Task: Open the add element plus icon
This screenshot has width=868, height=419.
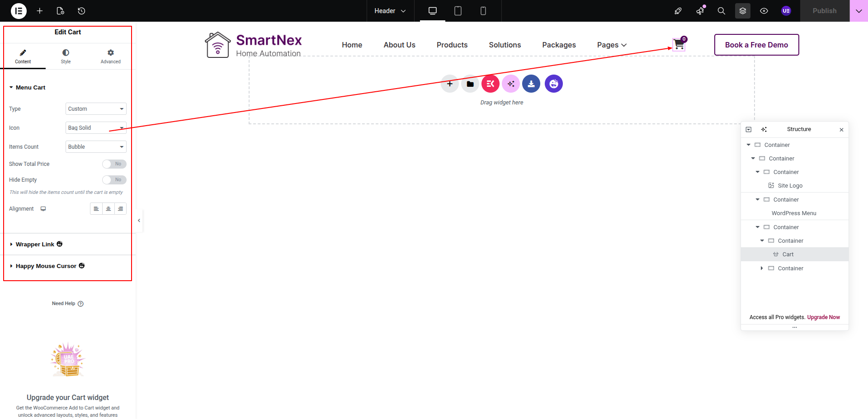Action: [40, 11]
